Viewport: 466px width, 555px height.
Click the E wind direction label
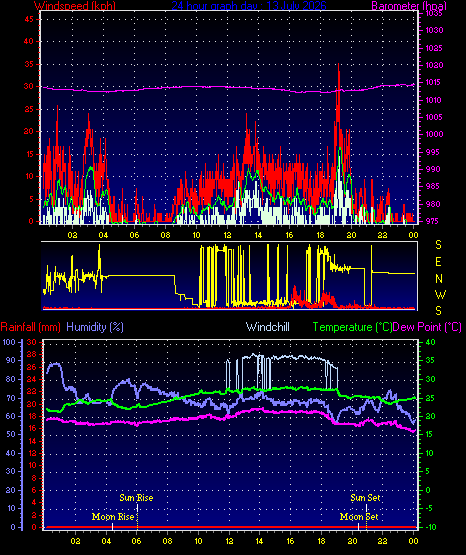(x=438, y=262)
